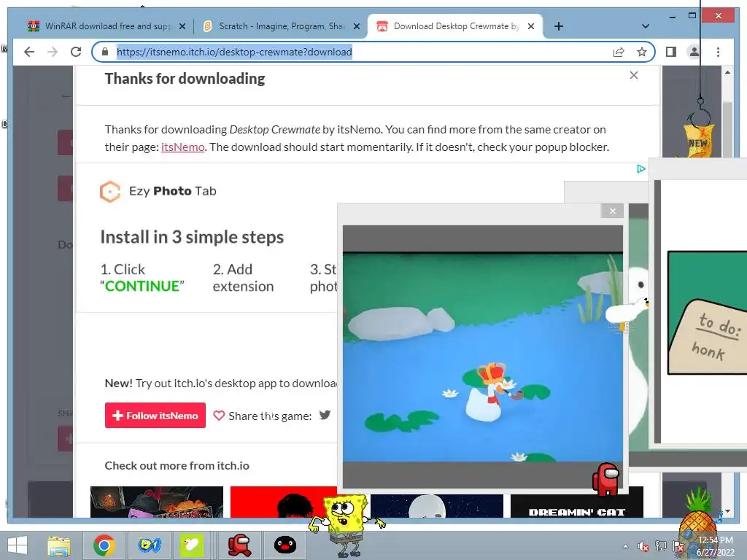The height and width of the screenshot is (560, 747).
Task: Close the Scratch tab
Action: point(356,27)
